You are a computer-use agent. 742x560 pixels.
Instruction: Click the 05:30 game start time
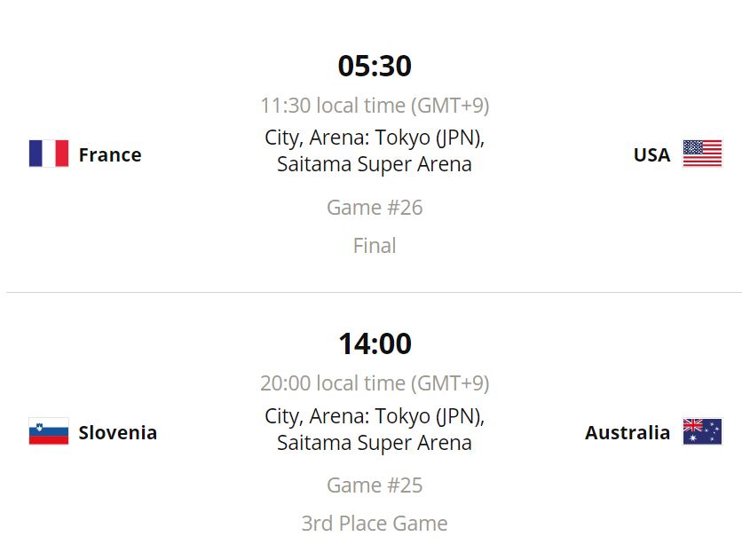coord(375,67)
